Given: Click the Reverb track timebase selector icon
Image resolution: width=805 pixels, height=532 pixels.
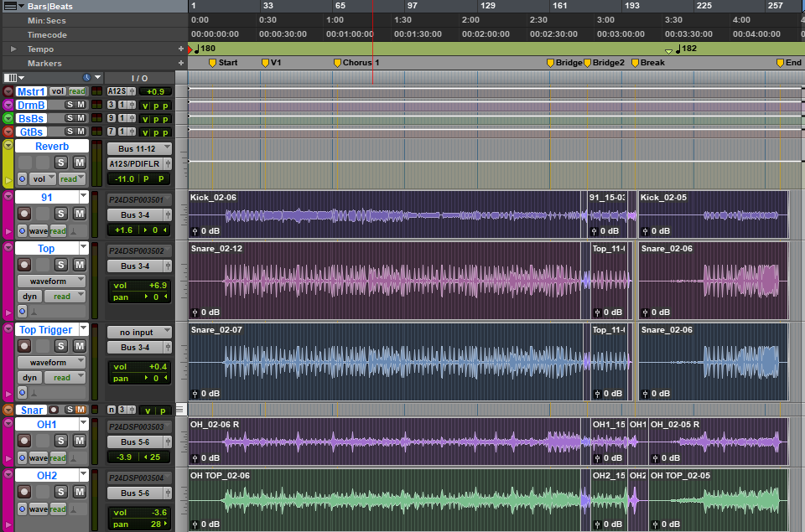Looking at the screenshot, I should click(x=22, y=179).
